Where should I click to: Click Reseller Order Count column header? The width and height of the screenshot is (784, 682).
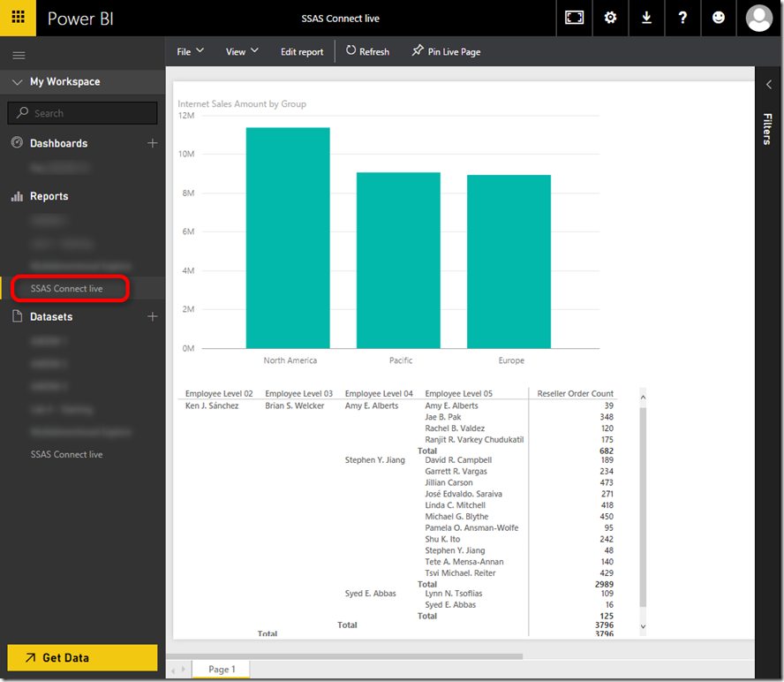pyautogui.click(x=575, y=393)
